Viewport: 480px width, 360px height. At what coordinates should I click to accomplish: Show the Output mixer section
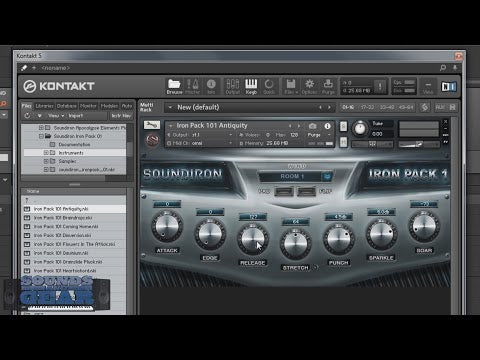(232, 86)
